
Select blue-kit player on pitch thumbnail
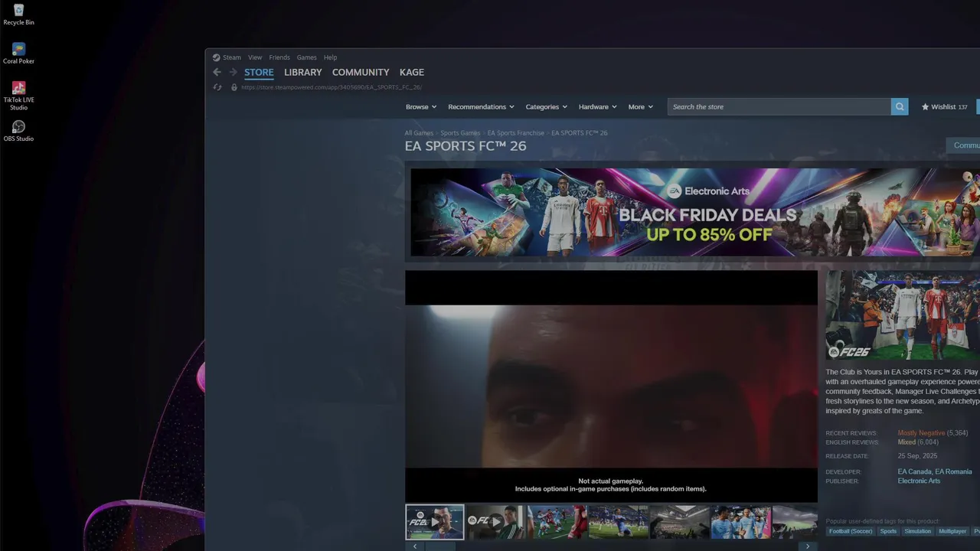pyautogui.click(x=619, y=522)
